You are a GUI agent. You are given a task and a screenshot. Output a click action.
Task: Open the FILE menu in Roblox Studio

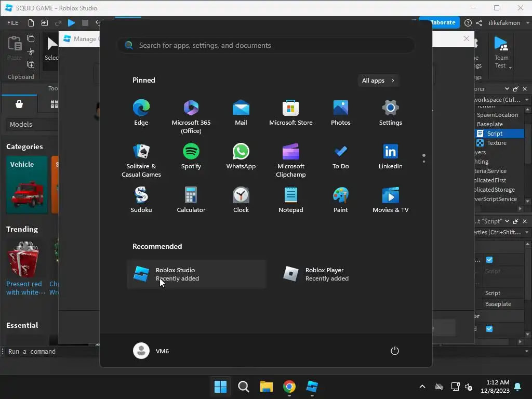[13, 23]
